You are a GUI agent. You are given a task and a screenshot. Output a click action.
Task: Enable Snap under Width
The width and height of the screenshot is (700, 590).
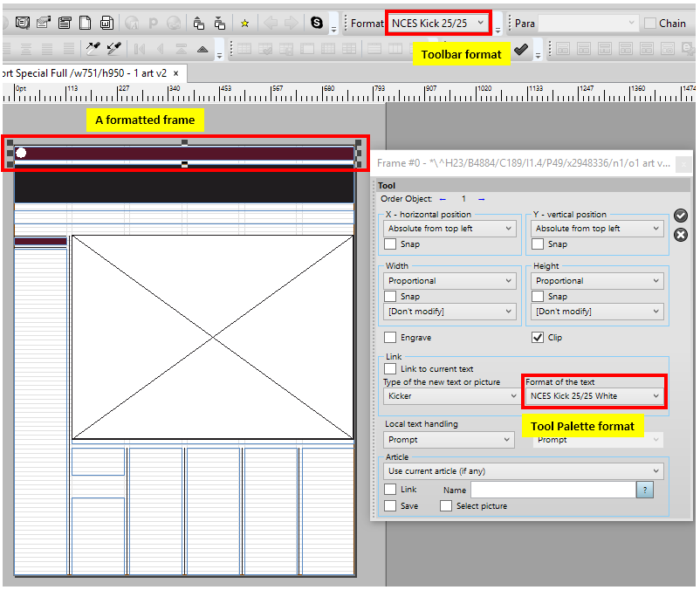click(390, 297)
